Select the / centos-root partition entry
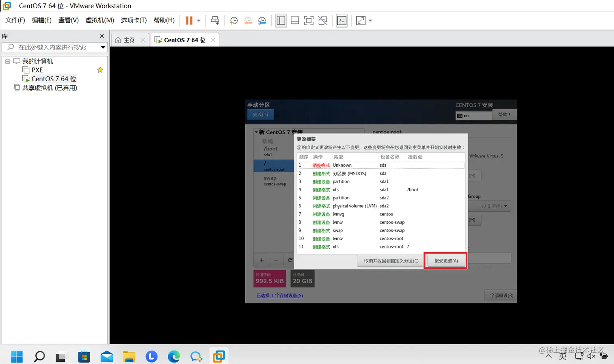 tap(274, 166)
